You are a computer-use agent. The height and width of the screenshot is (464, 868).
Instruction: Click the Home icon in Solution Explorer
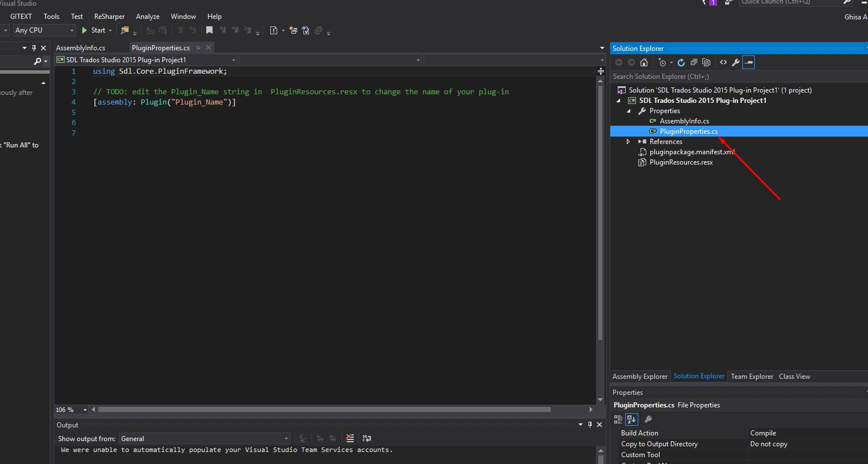tap(644, 62)
